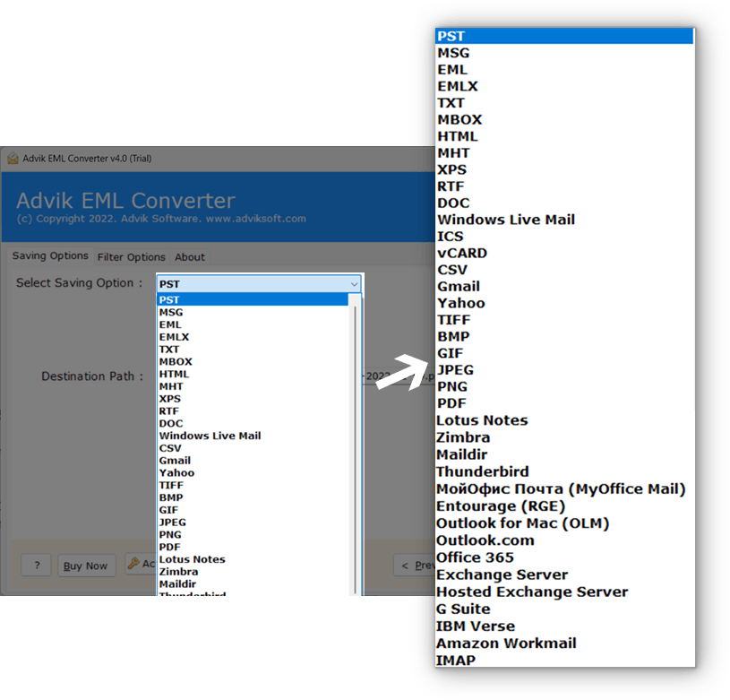Choose ICS in the enlarged format list
This screenshot has width=730, height=700.
[x=564, y=236]
